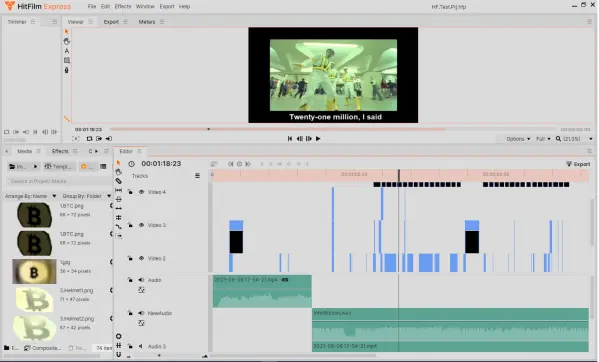Toggle visibility of Video 3 track
The height and width of the screenshot is (362, 599).
[x=141, y=225]
